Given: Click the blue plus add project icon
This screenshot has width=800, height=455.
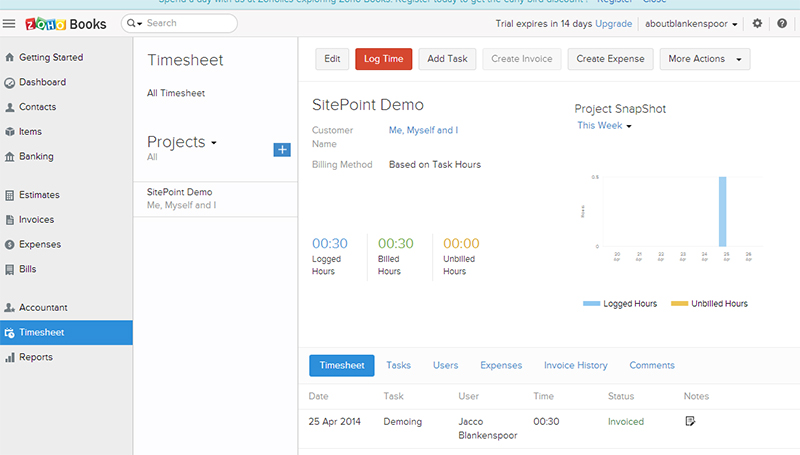Looking at the screenshot, I should [282, 149].
